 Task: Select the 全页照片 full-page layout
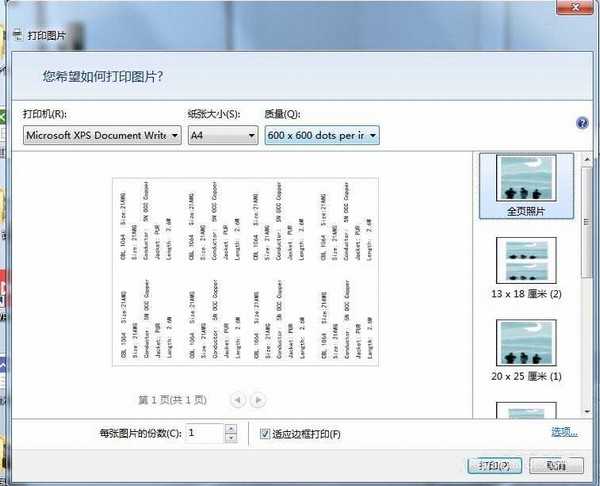click(x=526, y=186)
